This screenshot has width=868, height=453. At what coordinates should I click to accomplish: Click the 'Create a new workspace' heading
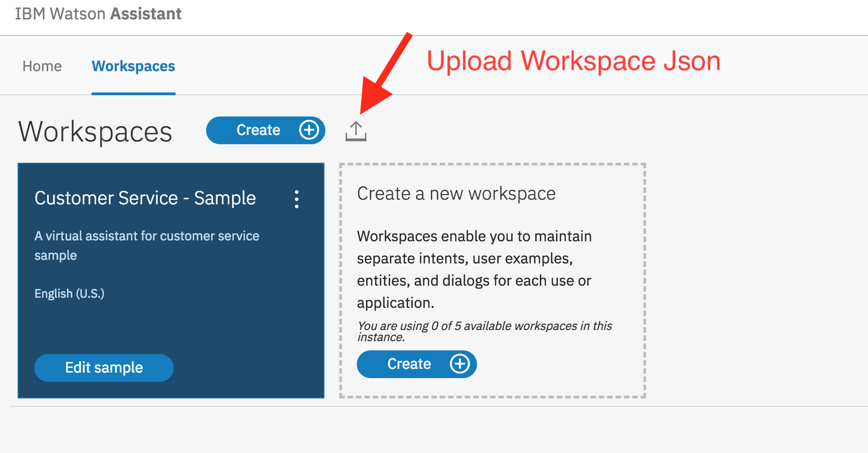tap(456, 193)
